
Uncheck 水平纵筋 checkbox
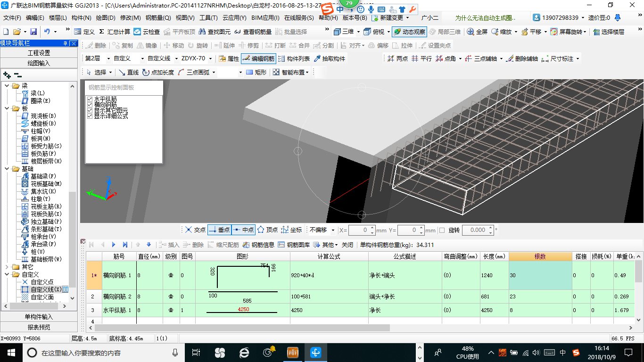coord(90,99)
